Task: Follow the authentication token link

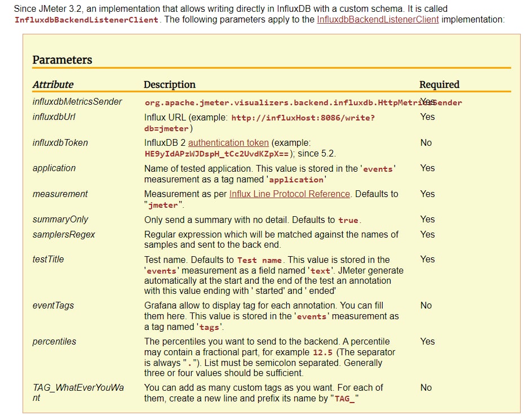Action: click(228, 142)
